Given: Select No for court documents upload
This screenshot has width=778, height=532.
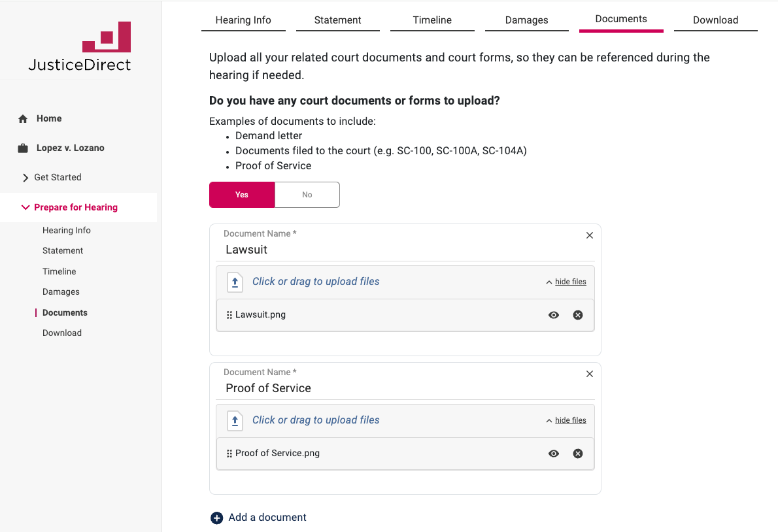Looking at the screenshot, I should [307, 195].
